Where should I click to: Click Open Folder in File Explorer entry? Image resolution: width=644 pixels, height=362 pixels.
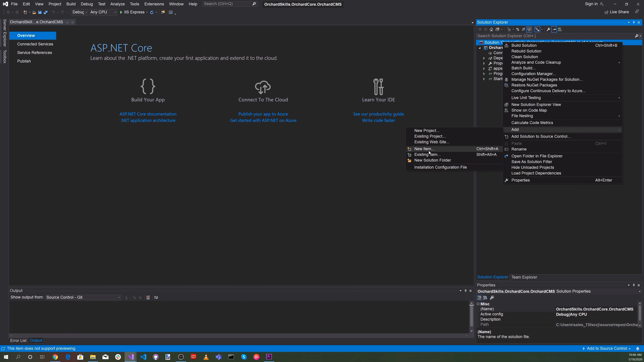(562, 156)
